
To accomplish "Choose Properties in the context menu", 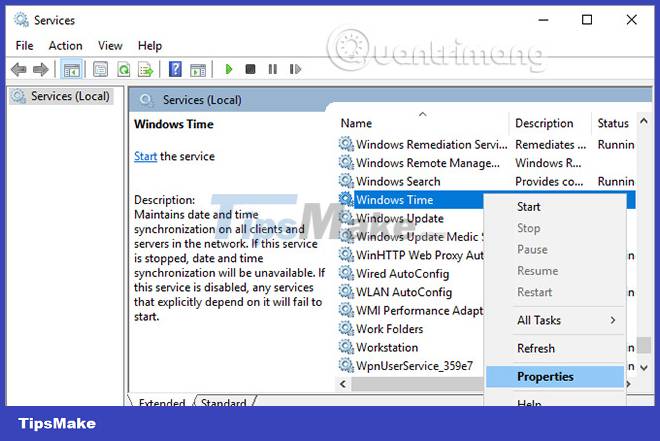I will coord(555,377).
